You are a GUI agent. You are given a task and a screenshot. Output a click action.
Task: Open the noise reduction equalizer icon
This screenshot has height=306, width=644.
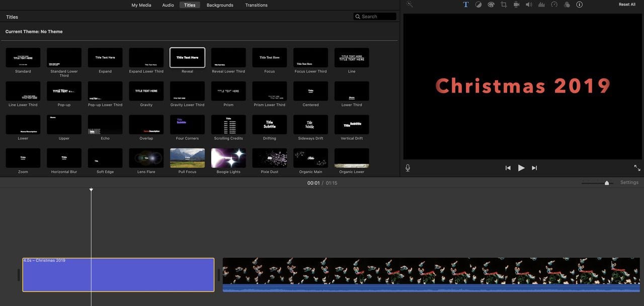541,5
